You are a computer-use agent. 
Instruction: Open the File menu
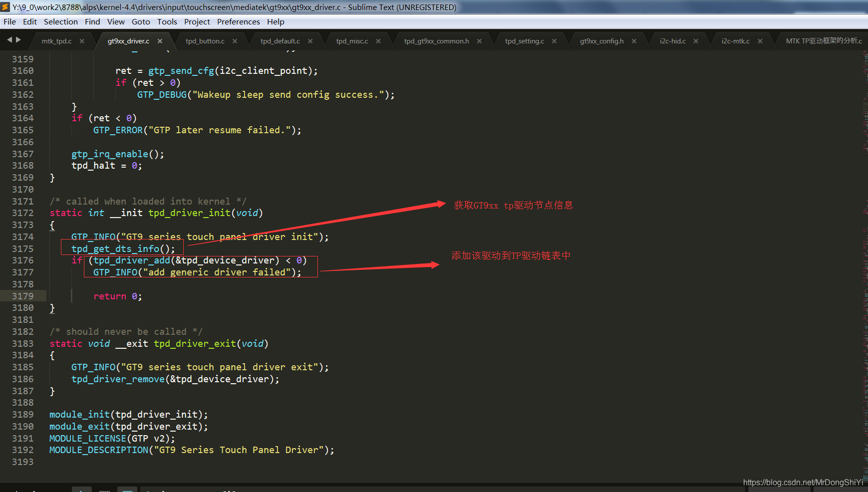(x=9, y=21)
